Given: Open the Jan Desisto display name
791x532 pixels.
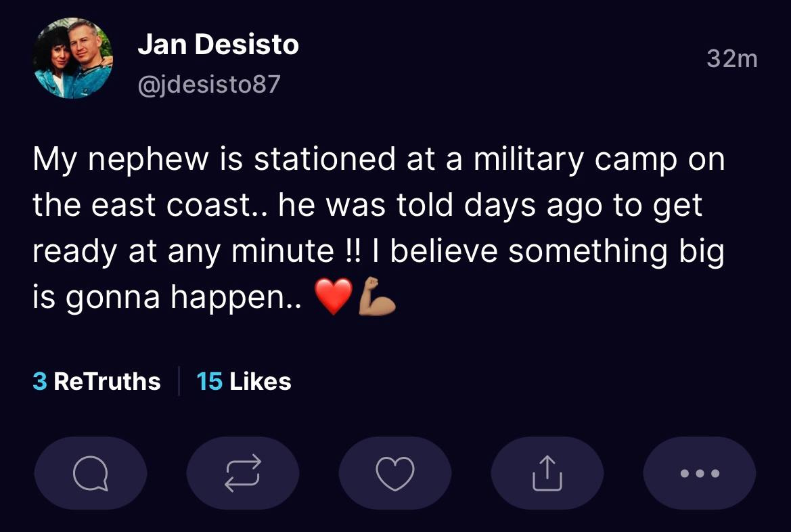Looking at the screenshot, I should (218, 45).
